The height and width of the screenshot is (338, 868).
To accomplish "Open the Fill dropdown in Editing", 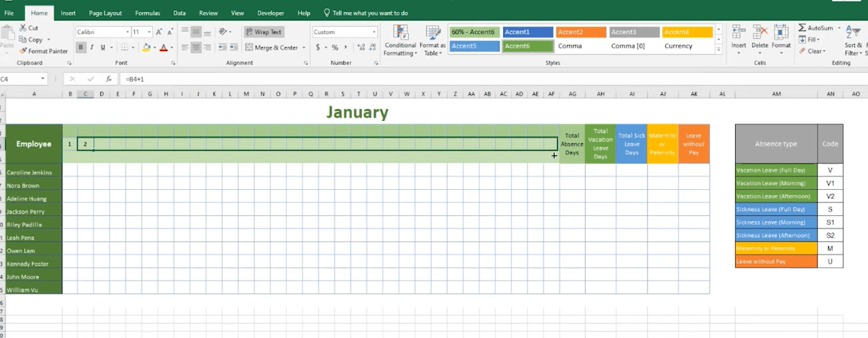I will click(x=810, y=40).
